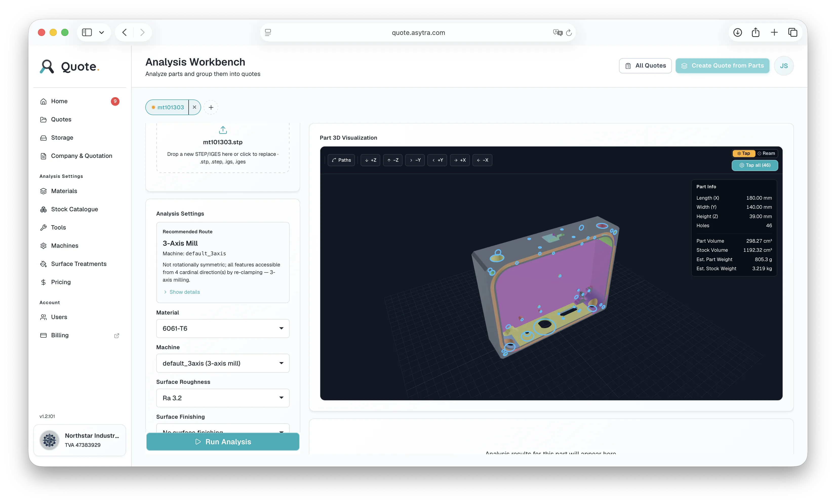The image size is (836, 504).
Task: Set view to +Y direction
Action: point(437,160)
